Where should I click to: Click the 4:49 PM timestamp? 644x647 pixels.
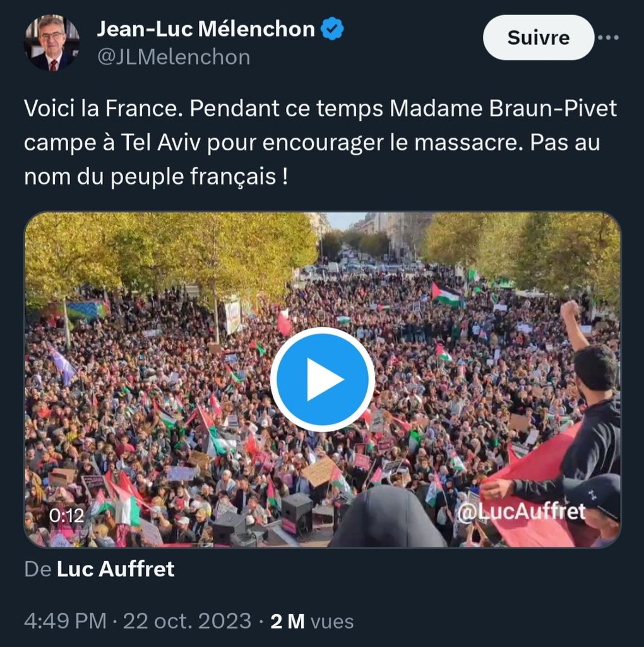point(65,621)
